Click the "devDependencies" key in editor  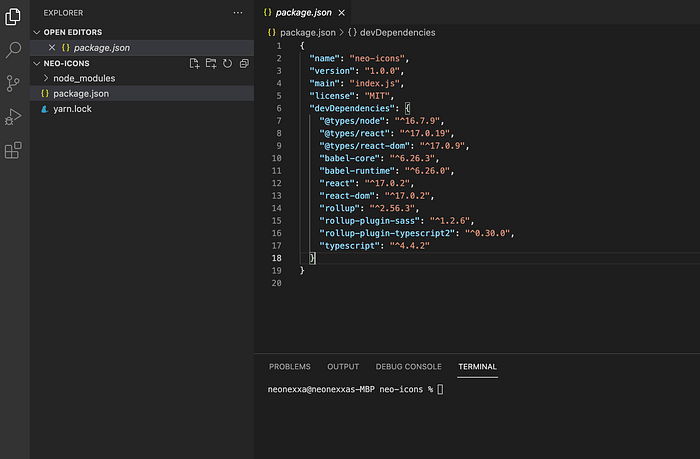pos(352,108)
